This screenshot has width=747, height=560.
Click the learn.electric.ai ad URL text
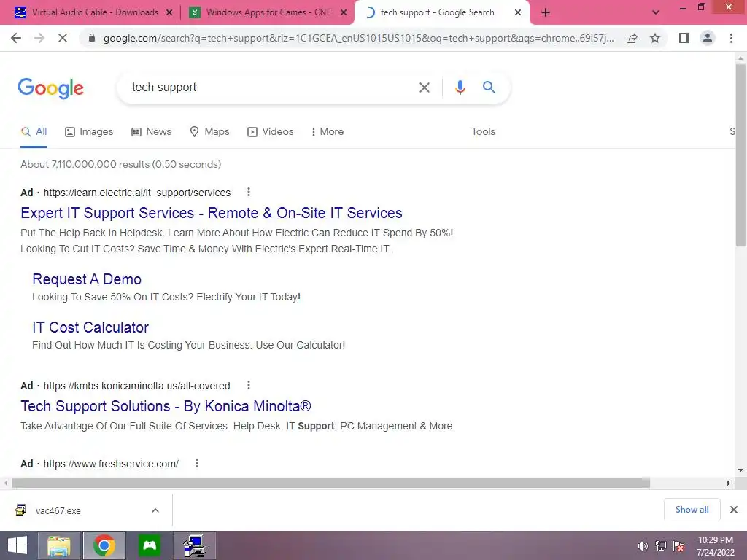(x=136, y=192)
